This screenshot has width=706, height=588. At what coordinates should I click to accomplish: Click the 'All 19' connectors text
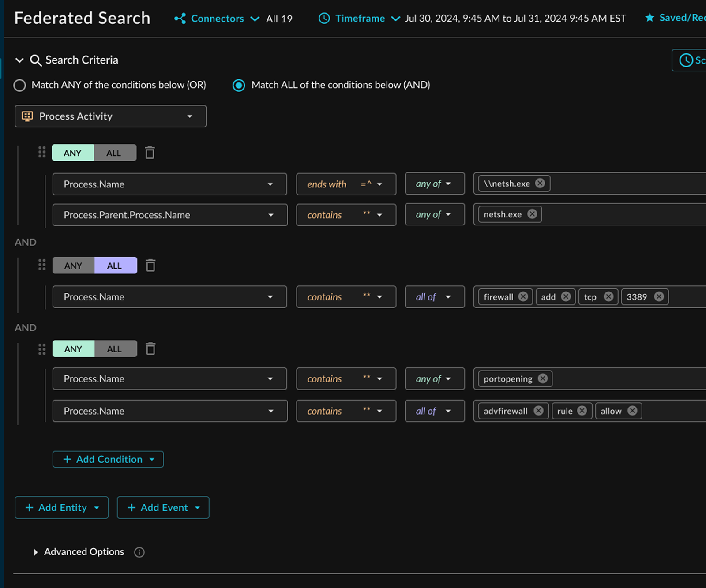point(279,19)
